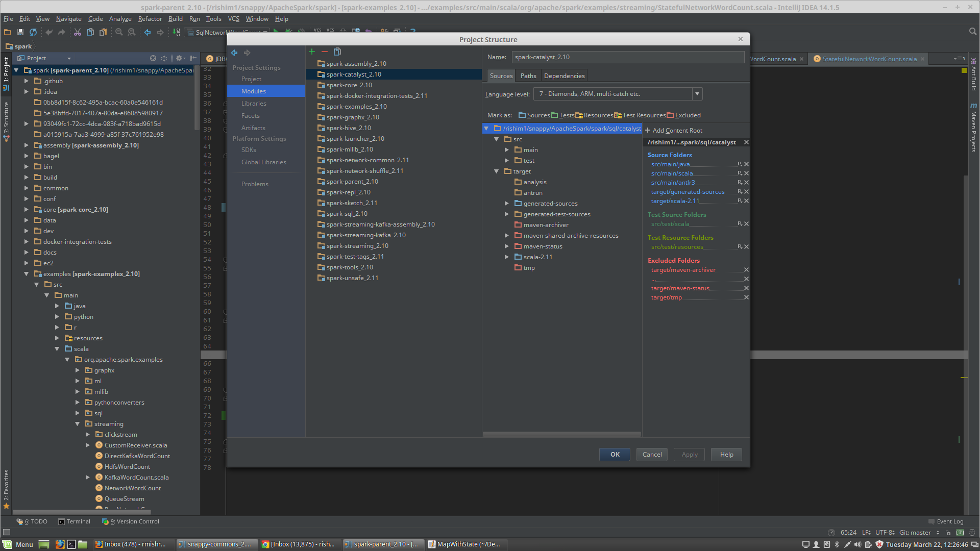Switch to the Paths tab
The image size is (980, 551).
(528, 76)
